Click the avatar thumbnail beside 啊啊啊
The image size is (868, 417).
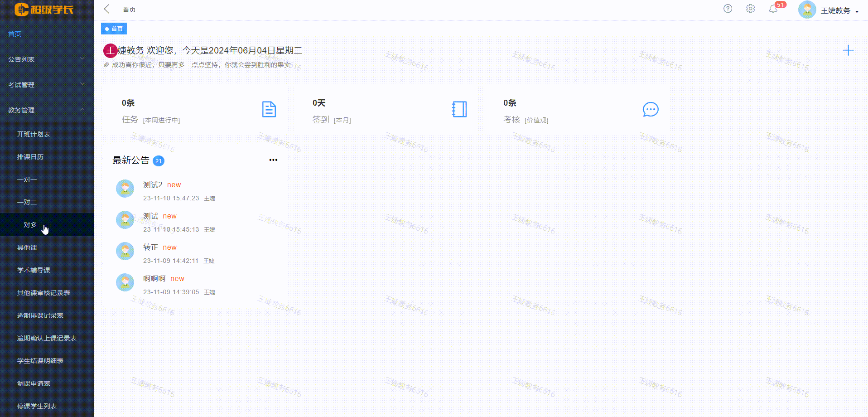(125, 282)
